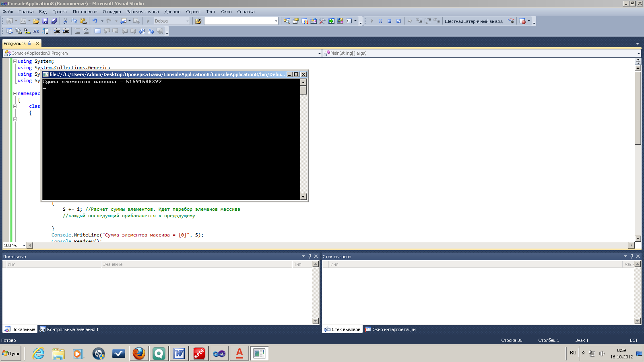This screenshot has width=644, height=362.
Task: Switch the RU keyboard language indicator
Action: click(573, 353)
